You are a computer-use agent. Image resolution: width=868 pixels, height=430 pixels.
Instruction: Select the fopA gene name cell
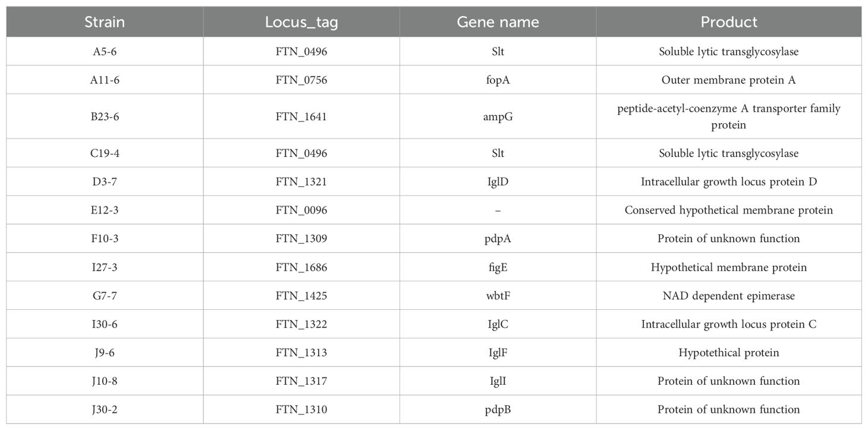[x=498, y=80]
